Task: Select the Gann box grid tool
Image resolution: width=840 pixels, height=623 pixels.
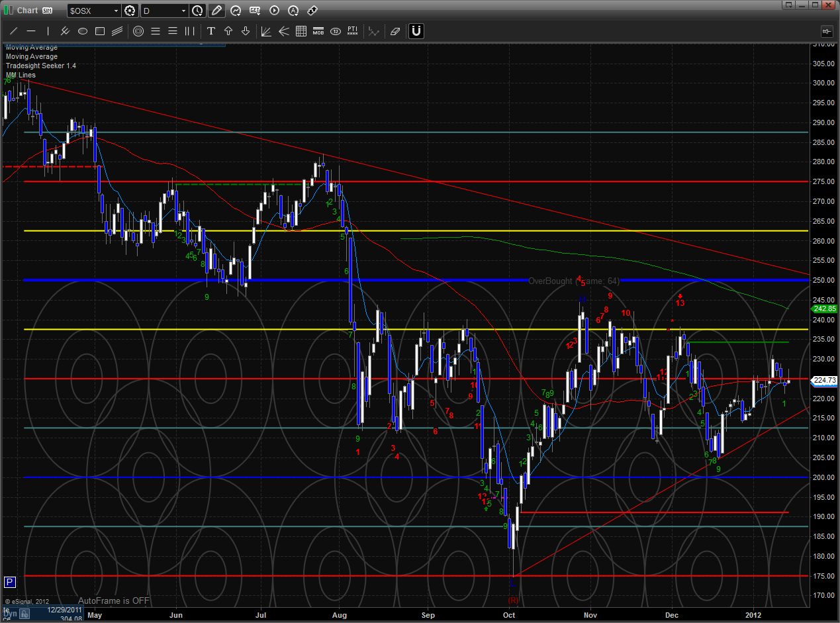Action: coord(301,31)
